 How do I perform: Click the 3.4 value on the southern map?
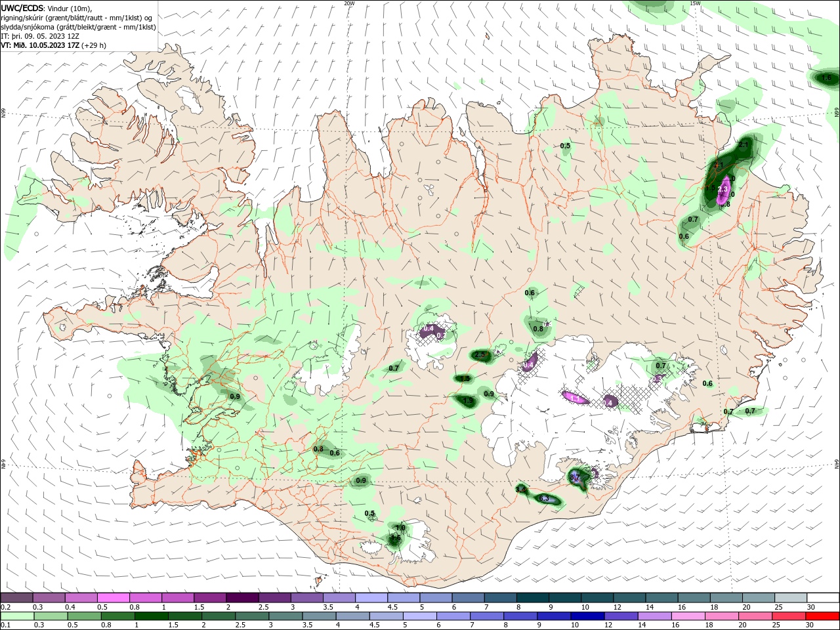pyautogui.click(x=521, y=490)
